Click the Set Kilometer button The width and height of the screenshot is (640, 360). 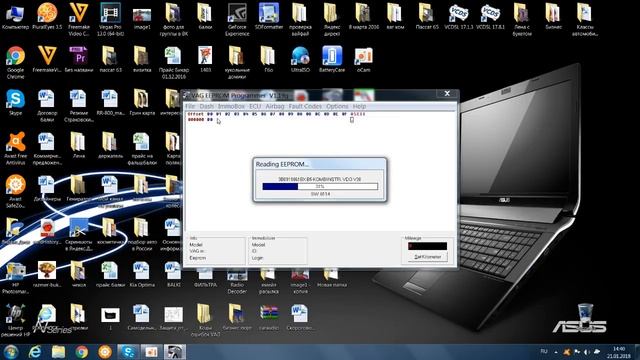[427, 257]
